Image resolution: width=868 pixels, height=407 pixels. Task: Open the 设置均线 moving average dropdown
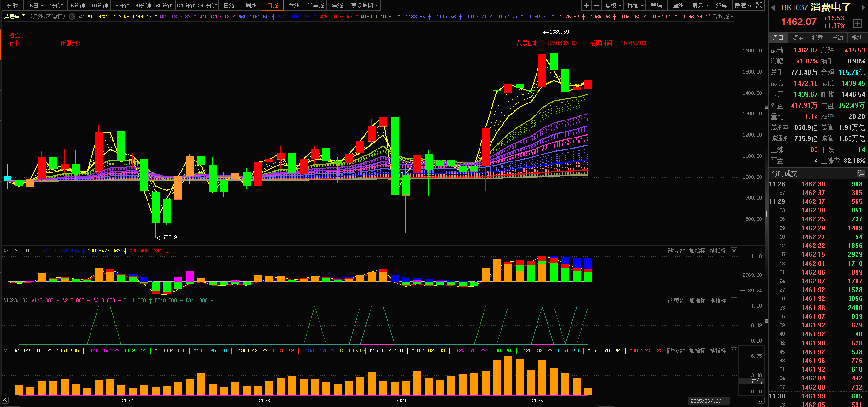(720, 17)
